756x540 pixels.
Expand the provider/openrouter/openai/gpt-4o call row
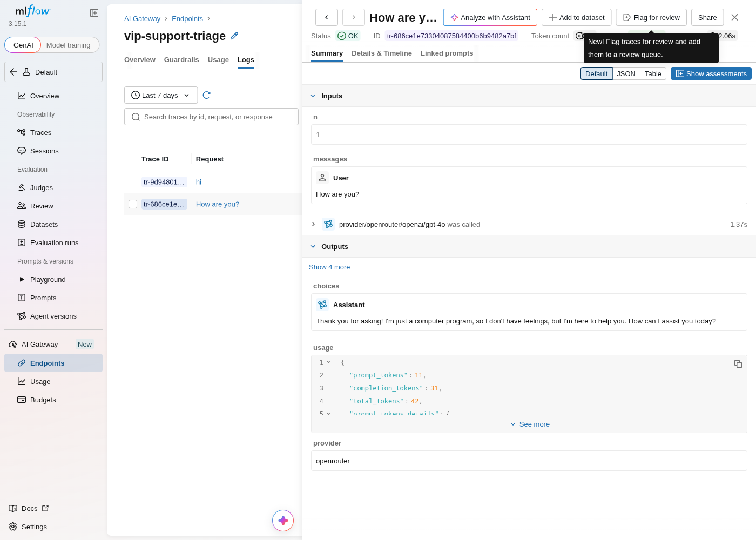[x=313, y=224]
